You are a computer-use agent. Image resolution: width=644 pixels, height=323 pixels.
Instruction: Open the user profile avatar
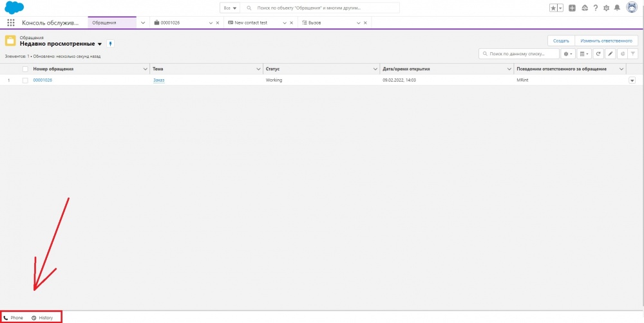[x=632, y=7]
